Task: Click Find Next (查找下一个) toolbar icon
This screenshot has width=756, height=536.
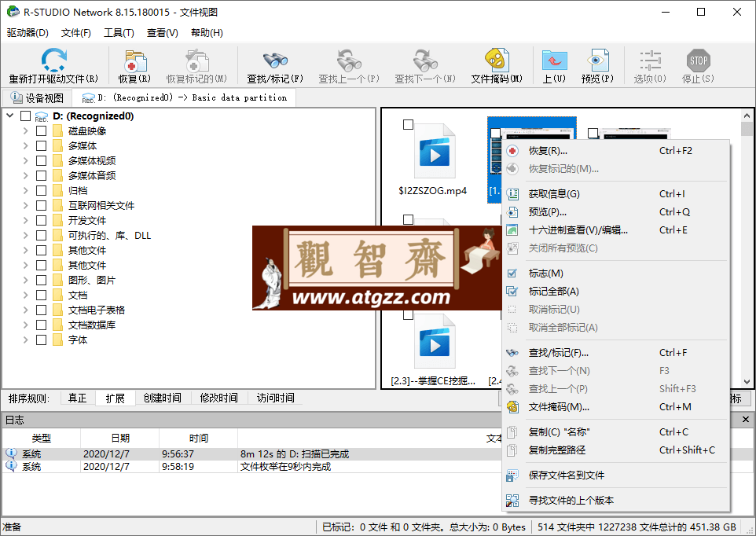Action: [x=425, y=61]
